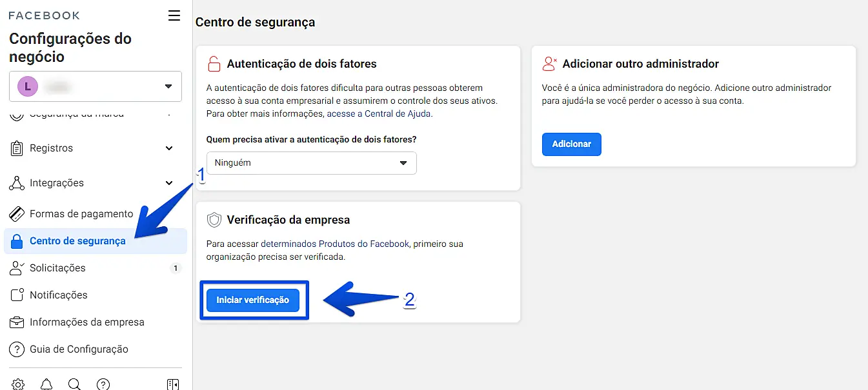Image resolution: width=868 pixels, height=390 pixels.
Task: Expand the Registros section
Action: tap(169, 148)
